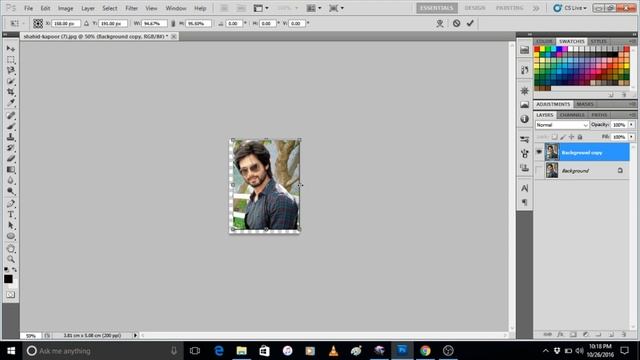The image size is (640, 360).
Task: Select the Brush tool
Action: point(11,126)
